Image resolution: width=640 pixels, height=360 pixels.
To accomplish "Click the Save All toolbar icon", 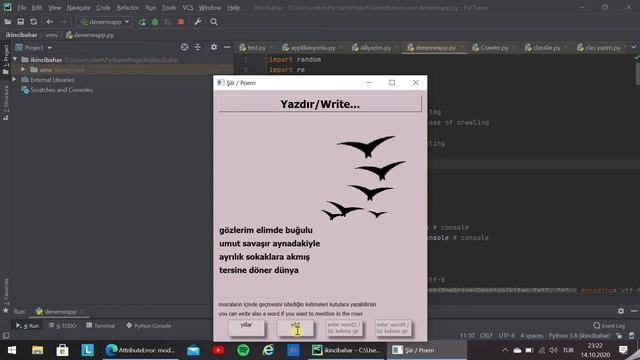I will 20,22.
